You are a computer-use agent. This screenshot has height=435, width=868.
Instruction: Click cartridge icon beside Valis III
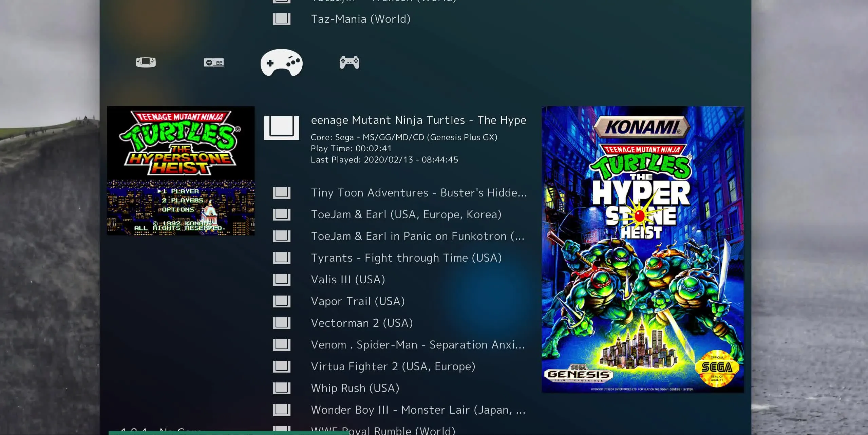pyautogui.click(x=282, y=280)
